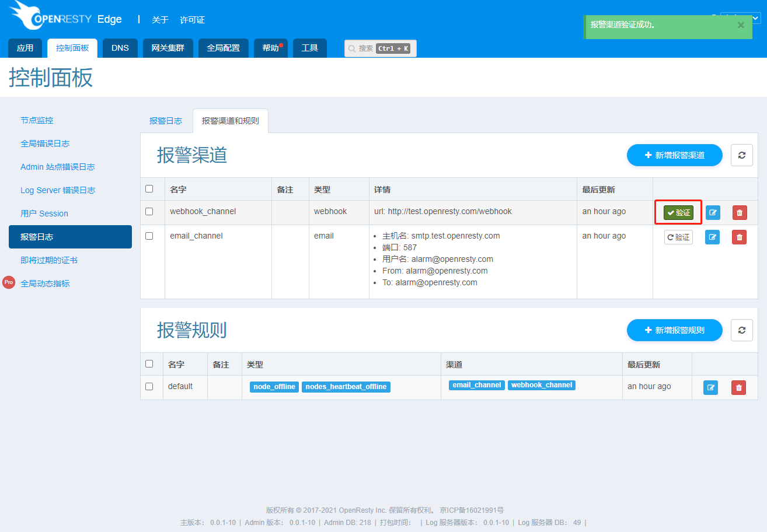This screenshot has width=767, height=532.
Task: Delete the default alarm rule
Action: [738, 387]
